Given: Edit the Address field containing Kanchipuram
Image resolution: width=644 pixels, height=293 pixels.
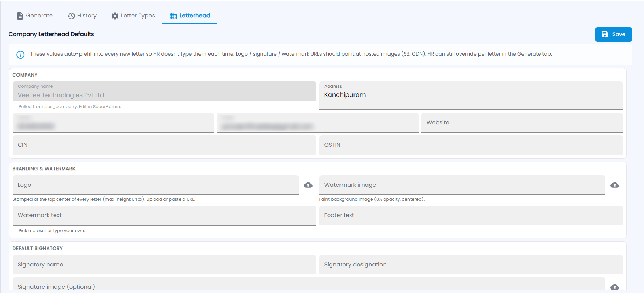Looking at the screenshot, I should pos(471,95).
